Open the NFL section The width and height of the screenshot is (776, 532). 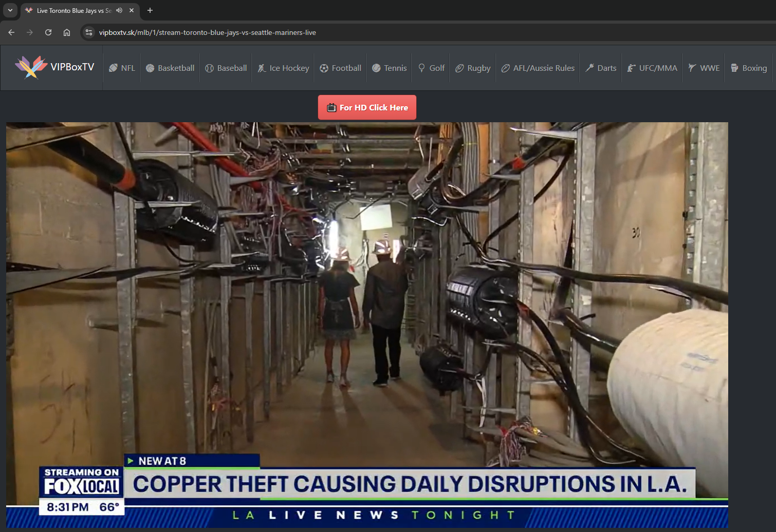pyautogui.click(x=122, y=68)
